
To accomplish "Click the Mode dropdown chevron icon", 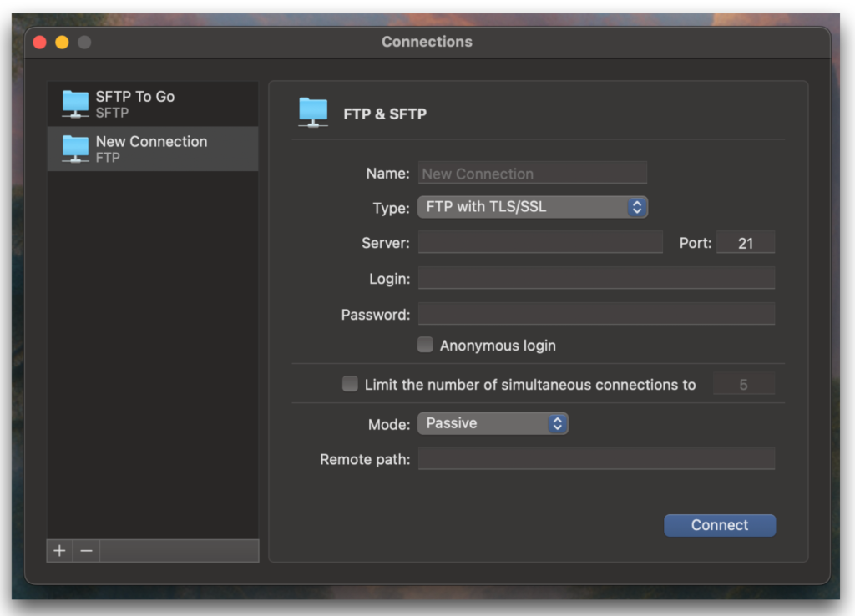I will coord(556,423).
